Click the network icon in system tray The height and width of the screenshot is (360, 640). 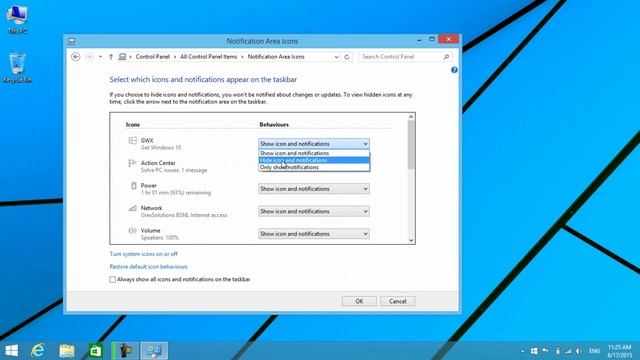click(568, 351)
